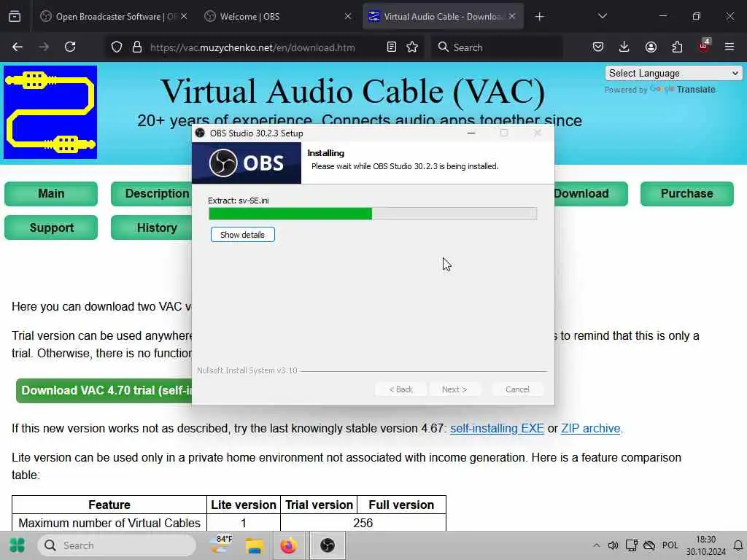Click the 'Maximum number of Virtual Cables' cell
The image size is (747, 560).
[x=109, y=523]
